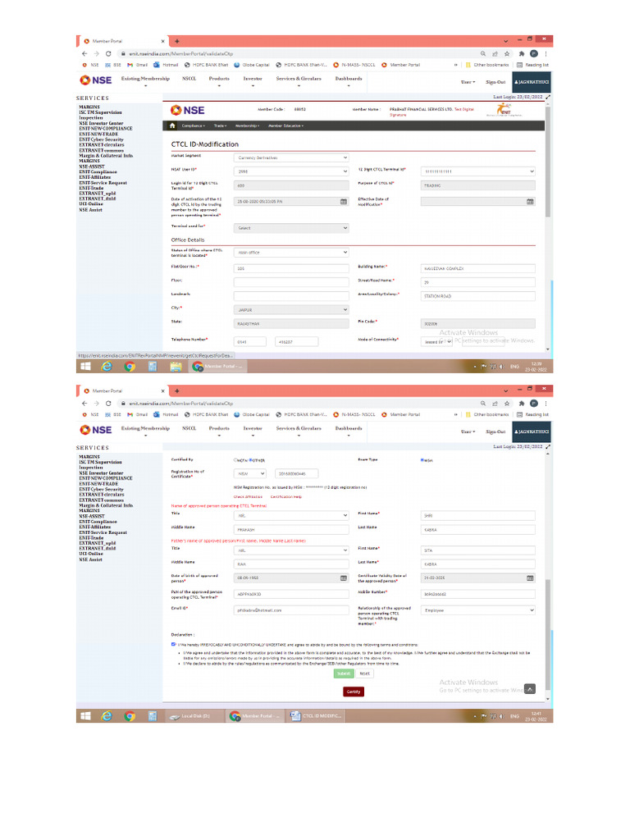Screen dimensions: 630x840
Task: Open the Services & Circulars menu in the first screenshot
Action: coord(299,80)
